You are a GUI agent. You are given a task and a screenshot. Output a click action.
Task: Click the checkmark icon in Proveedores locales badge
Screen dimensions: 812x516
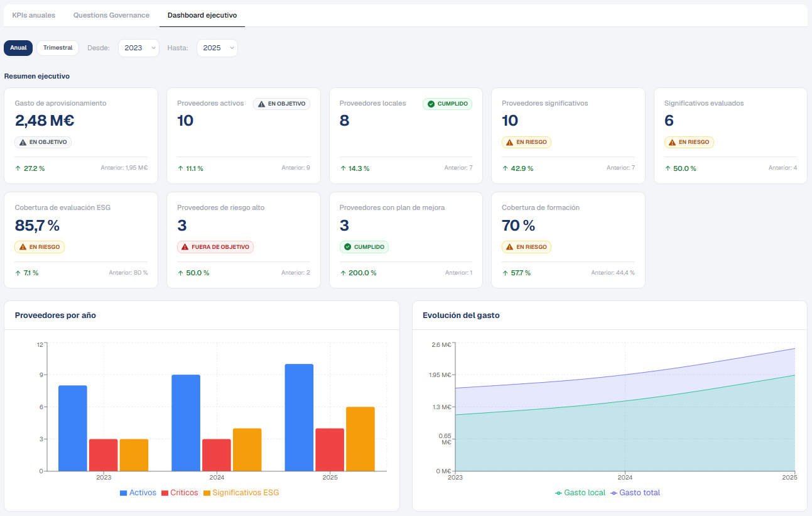[x=431, y=104]
